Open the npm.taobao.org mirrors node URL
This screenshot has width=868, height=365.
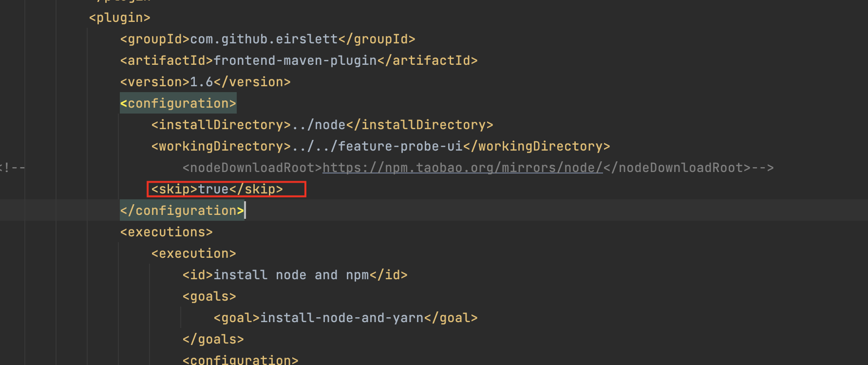pos(462,168)
